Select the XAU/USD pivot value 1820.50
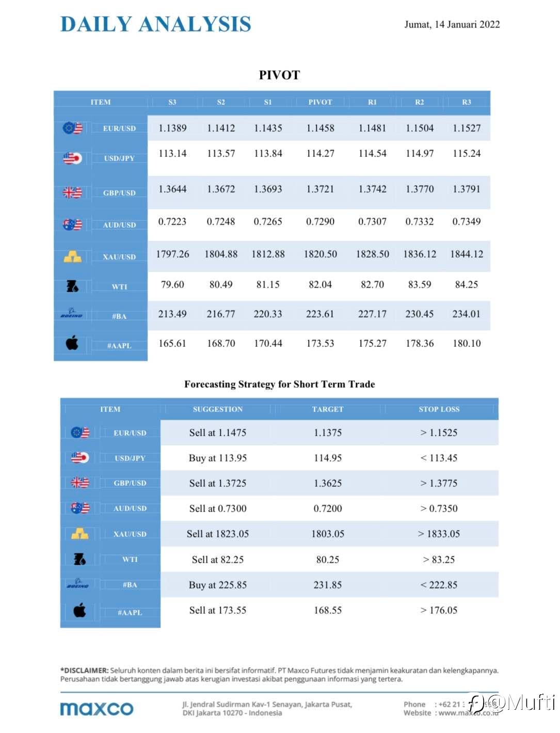The width and height of the screenshot is (560, 733). (x=320, y=254)
